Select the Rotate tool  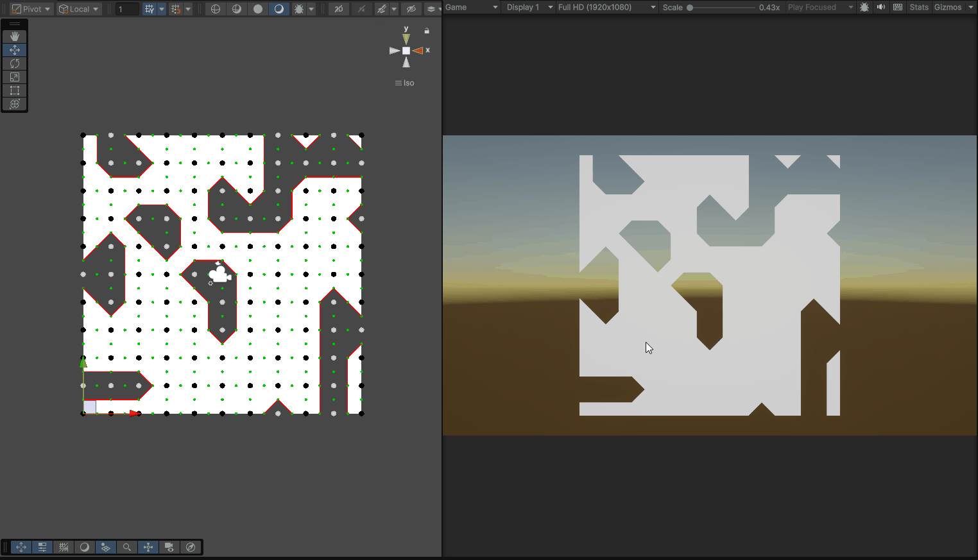[x=15, y=64]
